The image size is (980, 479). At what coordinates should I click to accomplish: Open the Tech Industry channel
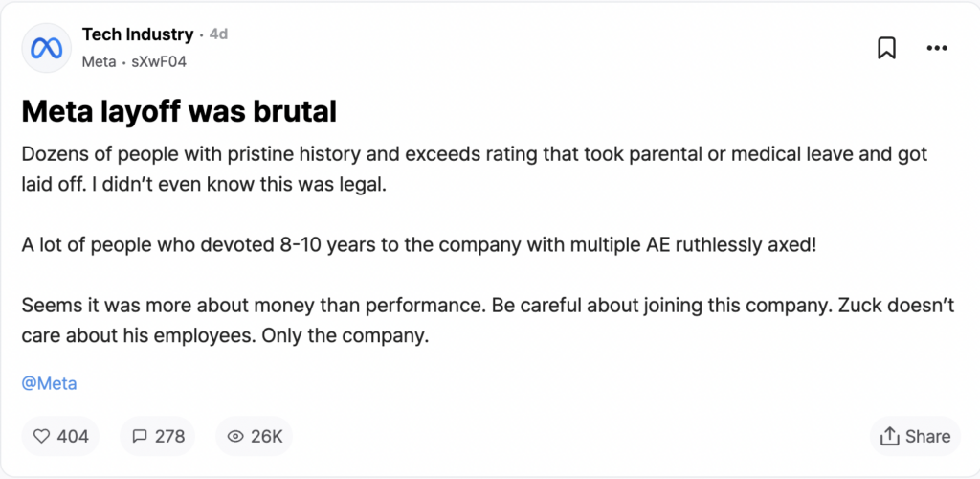click(138, 34)
